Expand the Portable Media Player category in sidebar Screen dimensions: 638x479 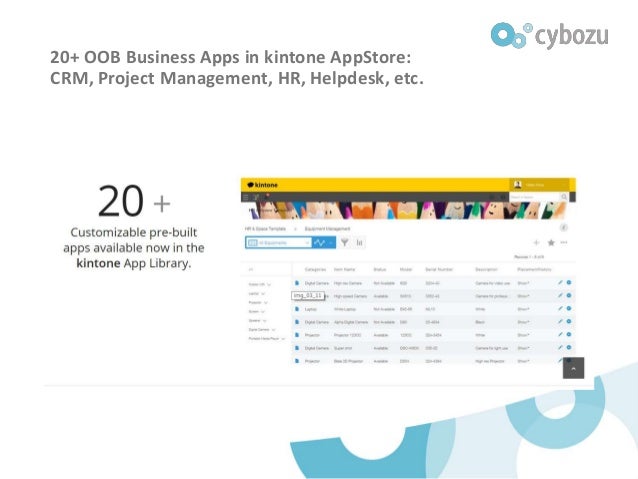coord(283,339)
